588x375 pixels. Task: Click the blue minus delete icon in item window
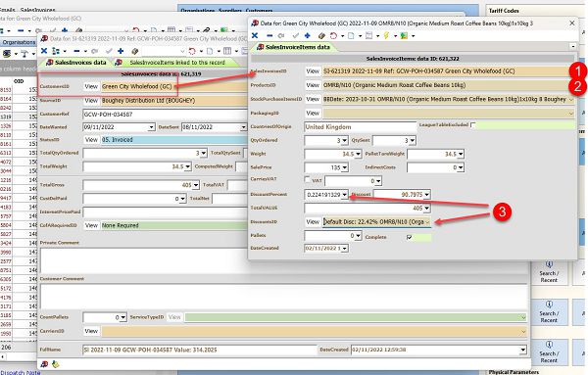269,35
